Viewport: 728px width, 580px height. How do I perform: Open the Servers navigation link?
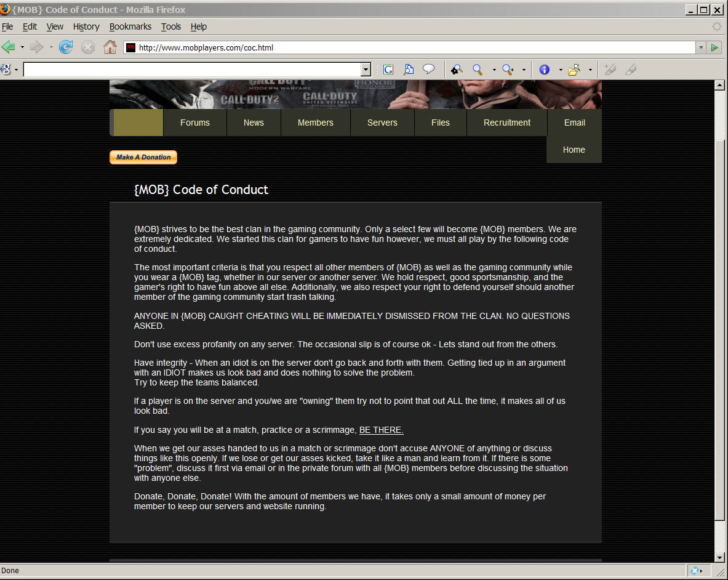point(382,123)
